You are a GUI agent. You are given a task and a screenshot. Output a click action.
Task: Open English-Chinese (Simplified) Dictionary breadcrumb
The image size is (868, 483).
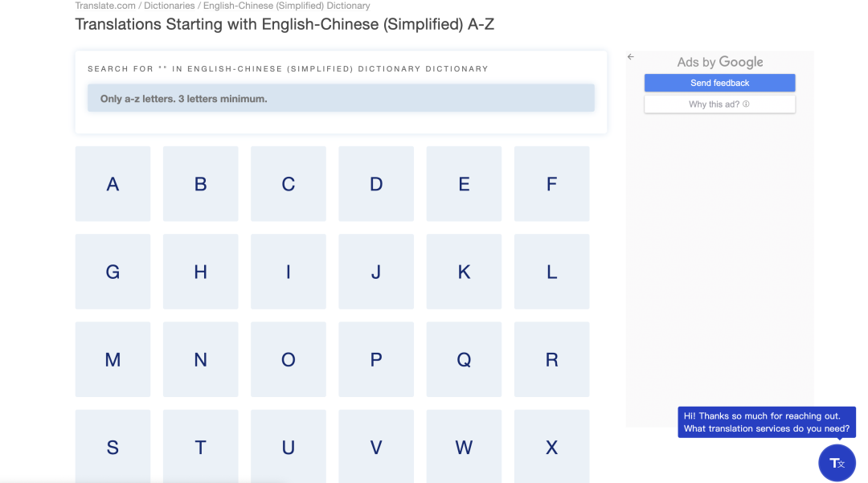(287, 6)
